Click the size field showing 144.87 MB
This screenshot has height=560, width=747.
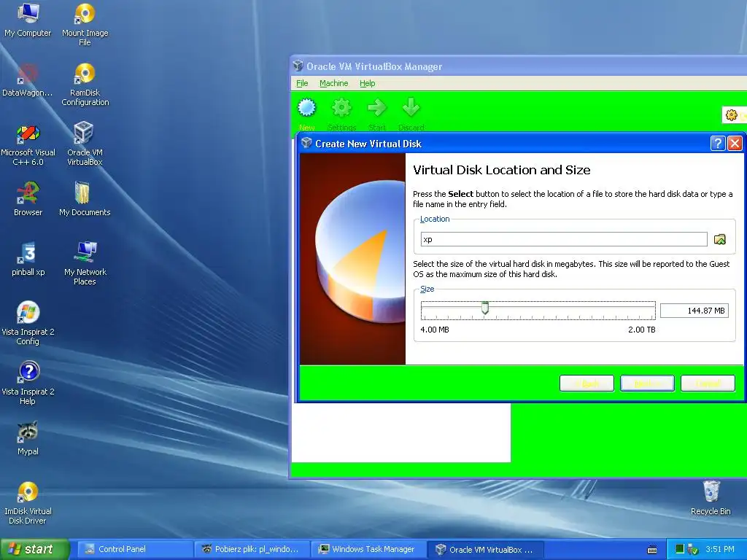pos(694,311)
